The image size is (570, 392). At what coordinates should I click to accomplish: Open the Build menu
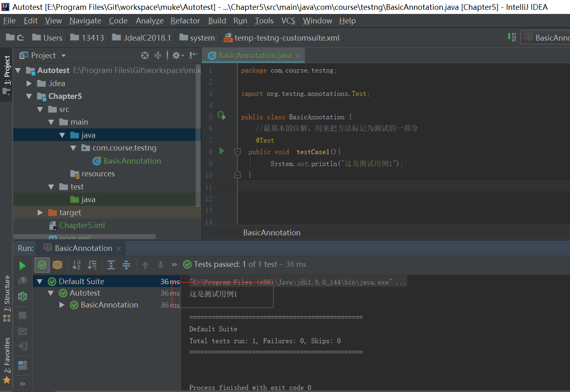pyautogui.click(x=217, y=21)
